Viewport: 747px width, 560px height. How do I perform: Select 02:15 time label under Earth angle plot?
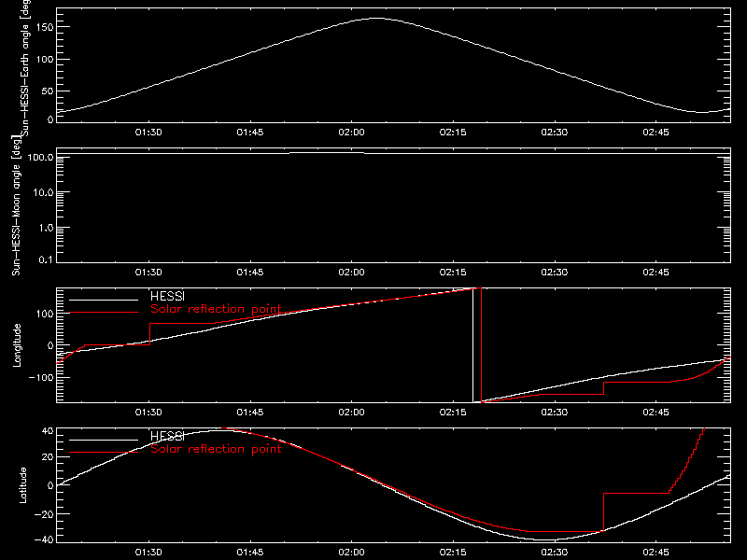[453, 132]
